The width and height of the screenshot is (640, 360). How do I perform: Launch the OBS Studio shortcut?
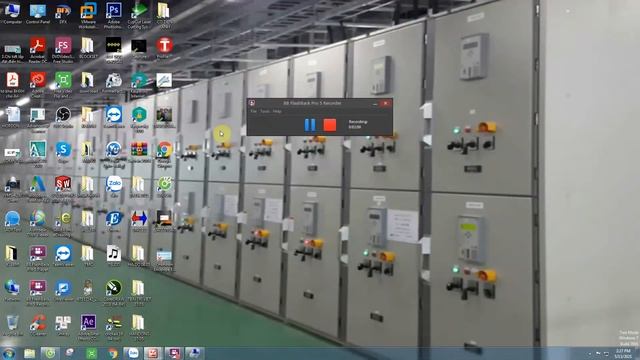click(x=63, y=117)
